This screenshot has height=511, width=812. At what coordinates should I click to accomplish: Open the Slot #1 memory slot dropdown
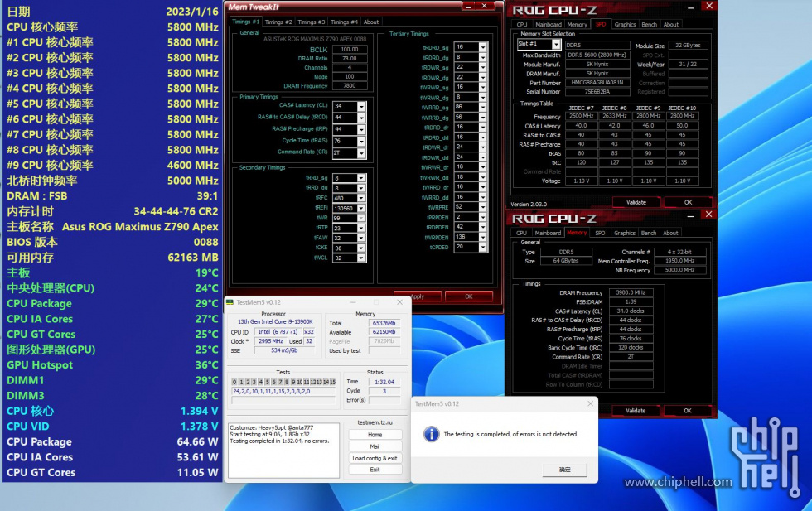pyautogui.click(x=556, y=45)
